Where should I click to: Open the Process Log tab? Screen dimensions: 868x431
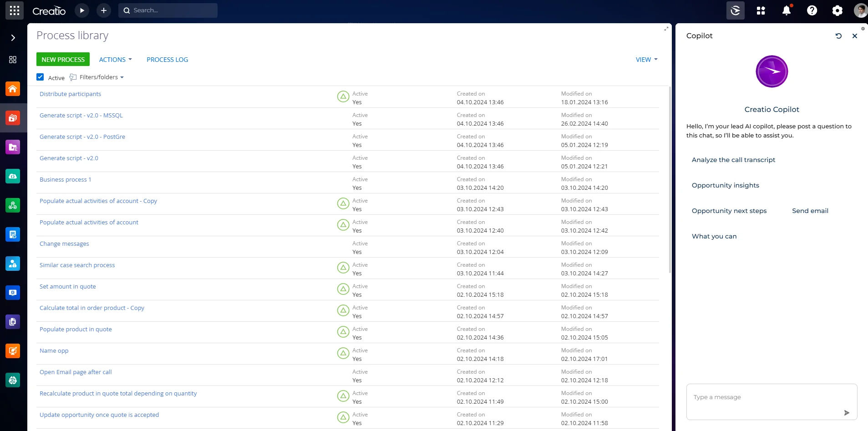167,60
